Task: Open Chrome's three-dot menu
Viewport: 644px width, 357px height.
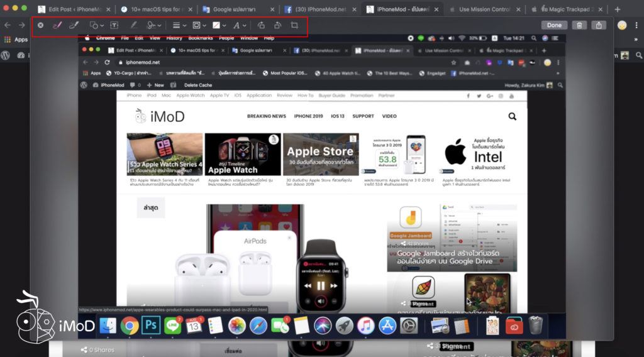Action: 636,25
